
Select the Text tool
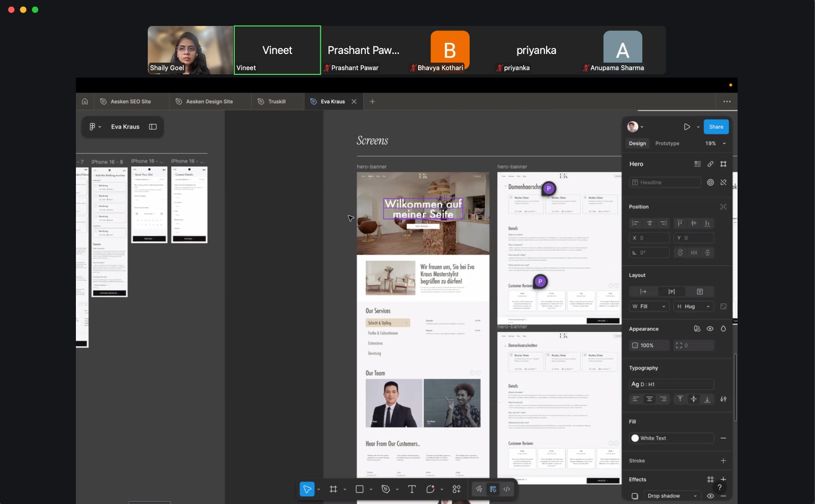[x=412, y=489]
